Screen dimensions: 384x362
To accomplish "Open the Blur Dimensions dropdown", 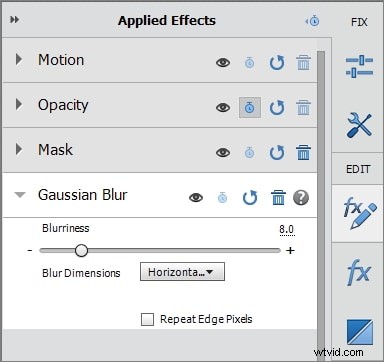I will click(x=182, y=272).
